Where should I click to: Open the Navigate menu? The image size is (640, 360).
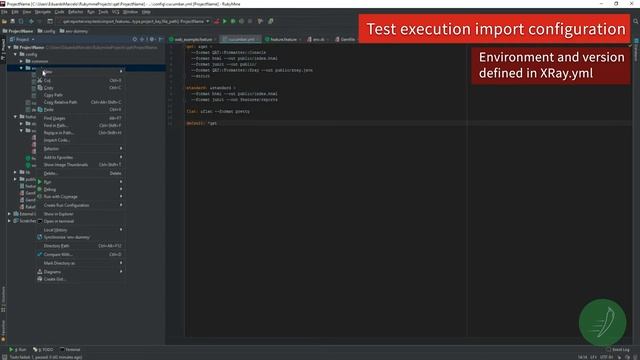tap(42, 12)
